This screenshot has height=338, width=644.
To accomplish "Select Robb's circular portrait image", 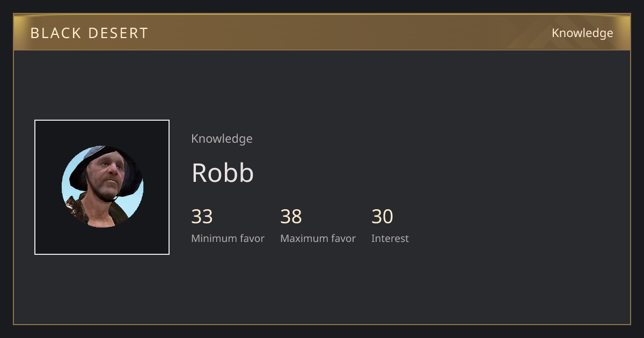I will pyautogui.click(x=103, y=187).
